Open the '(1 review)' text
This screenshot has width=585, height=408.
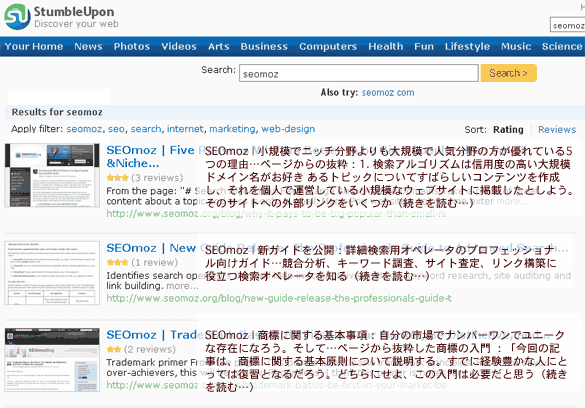pos(155,263)
